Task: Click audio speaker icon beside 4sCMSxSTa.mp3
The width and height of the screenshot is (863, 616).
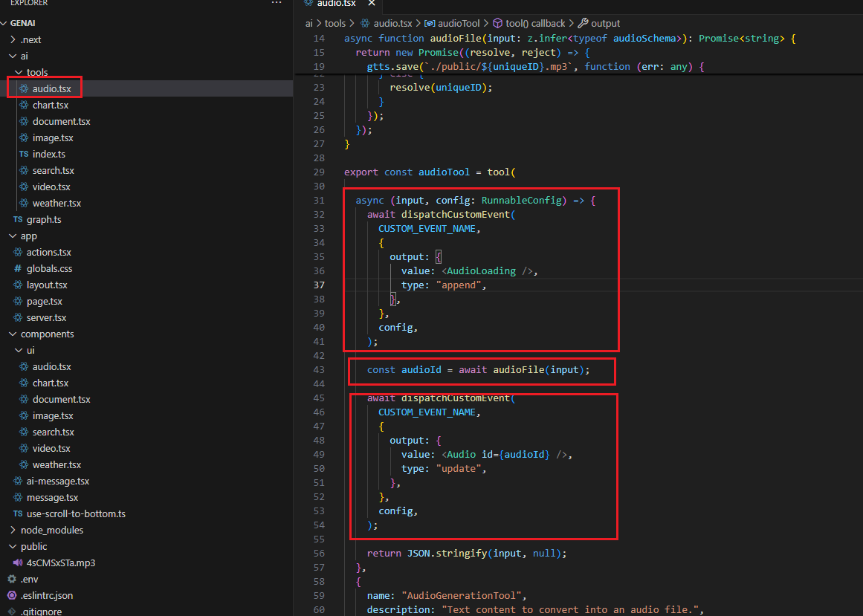Action: pos(18,562)
